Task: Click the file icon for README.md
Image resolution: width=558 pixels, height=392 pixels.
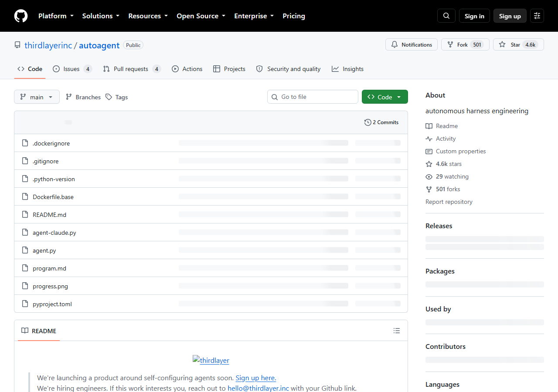Action: point(25,215)
